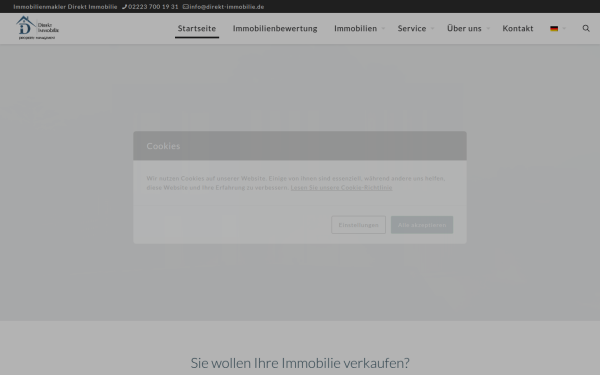Viewport: 600px width, 375px height.
Task: Click the German flag language icon
Action: [x=554, y=29]
